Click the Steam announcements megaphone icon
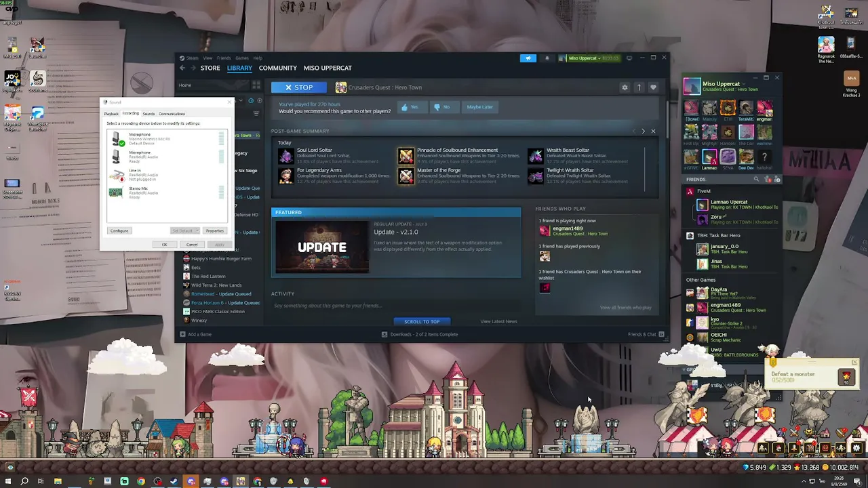This screenshot has width=868, height=488. pyautogui.click(x=528, y=58)
